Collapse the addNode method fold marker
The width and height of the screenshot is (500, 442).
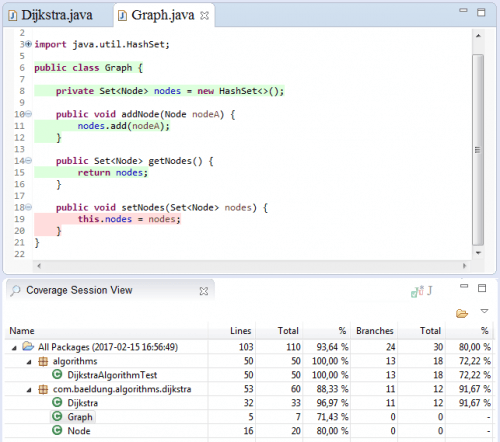(29, 114)
